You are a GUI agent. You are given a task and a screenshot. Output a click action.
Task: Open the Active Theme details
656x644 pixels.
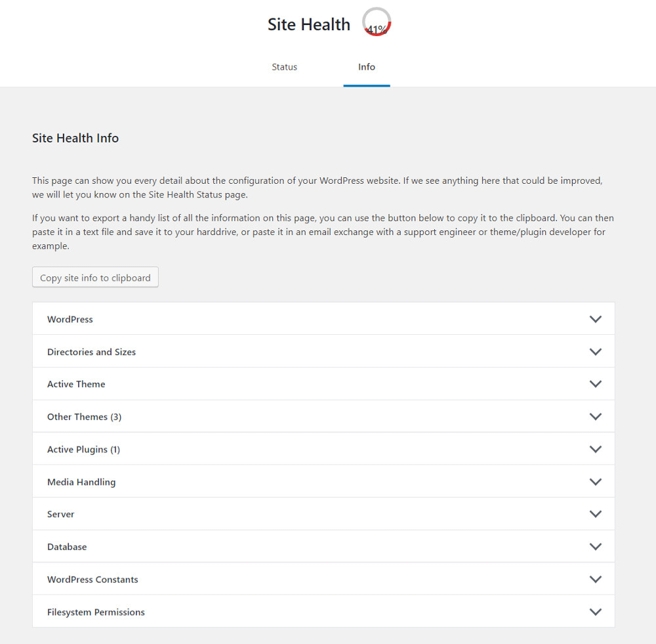(x=323, y=383)
